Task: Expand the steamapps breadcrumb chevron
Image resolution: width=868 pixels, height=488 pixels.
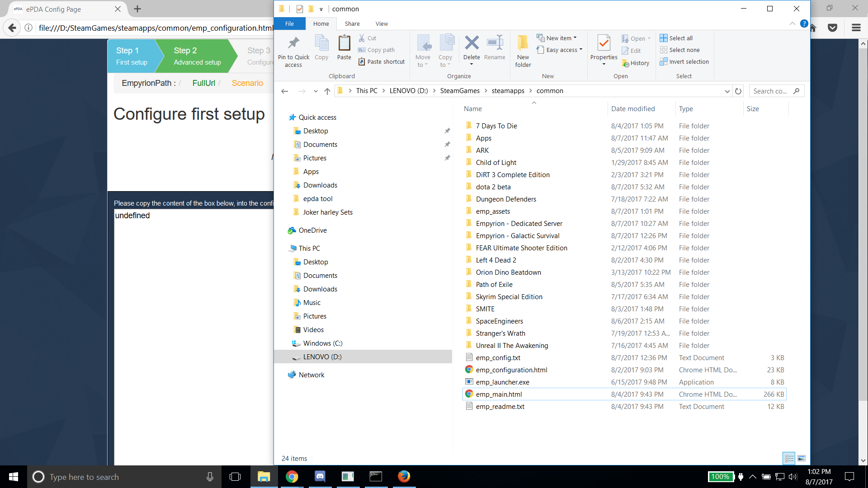Action: click(x=530, y=91)
